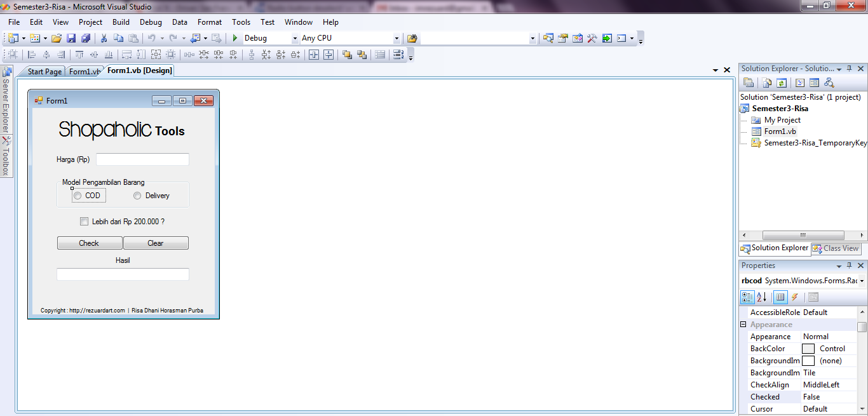Open Properties Window toolbar icon

click(x=563, y=38)
